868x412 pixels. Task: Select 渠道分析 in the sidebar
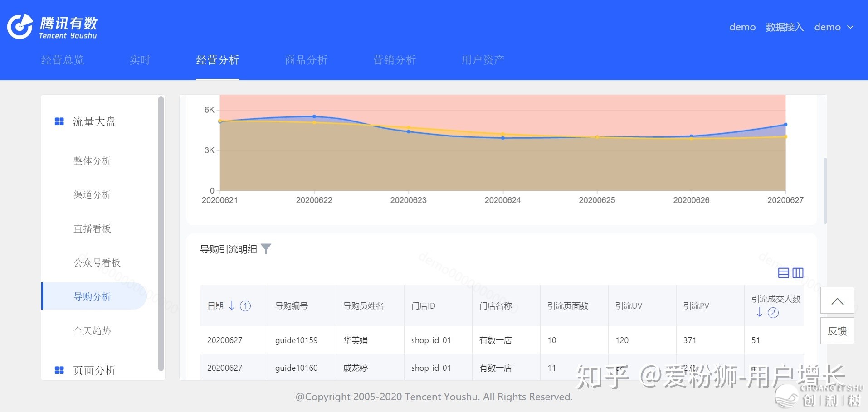coord(93,194)
